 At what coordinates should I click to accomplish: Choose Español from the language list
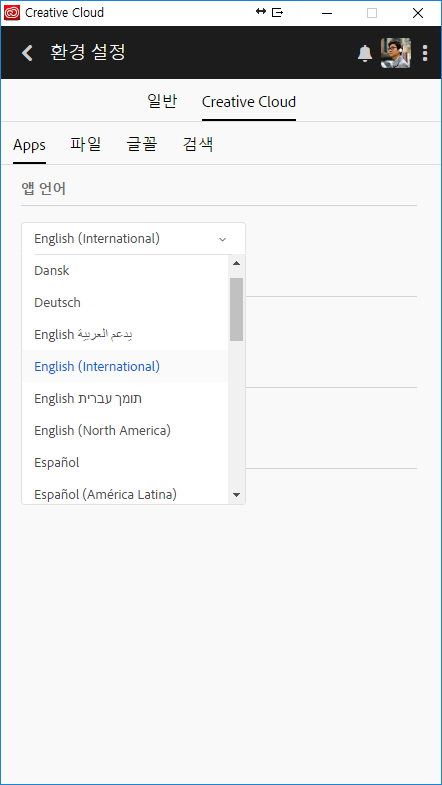pos(125,463)
